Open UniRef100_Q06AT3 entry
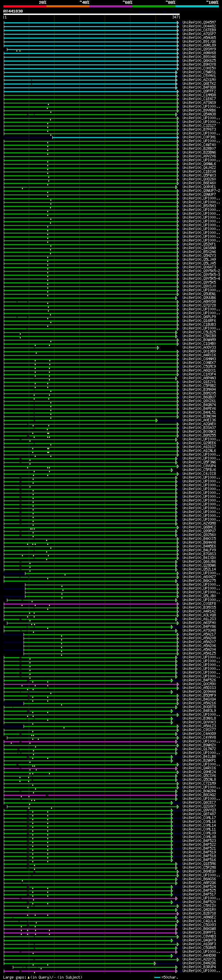The width and height of the screenshot is (222, 980). pos(199,267)
